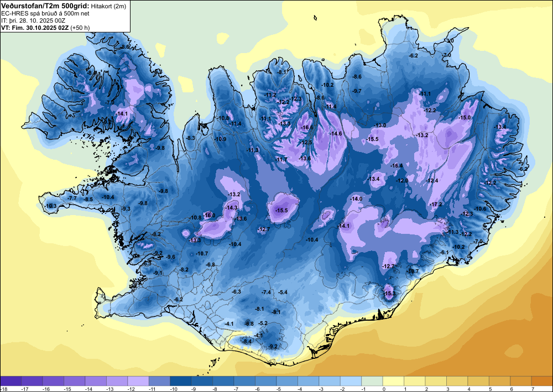Click the -15.0 temperature value

click(465, 117)
